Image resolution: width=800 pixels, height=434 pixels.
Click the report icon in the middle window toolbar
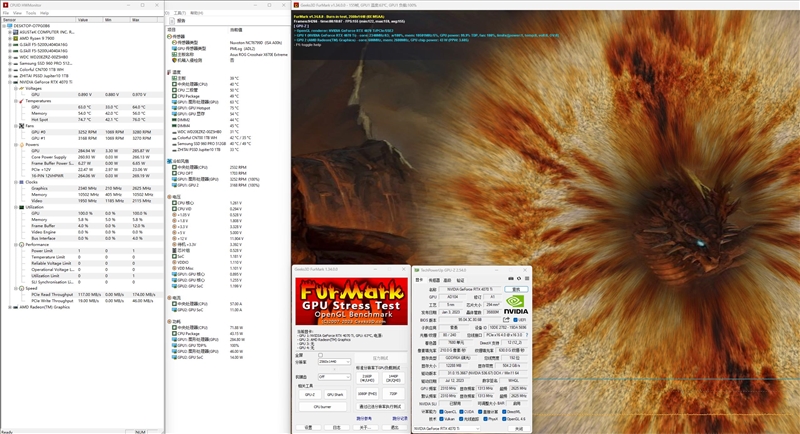[172, 21]
